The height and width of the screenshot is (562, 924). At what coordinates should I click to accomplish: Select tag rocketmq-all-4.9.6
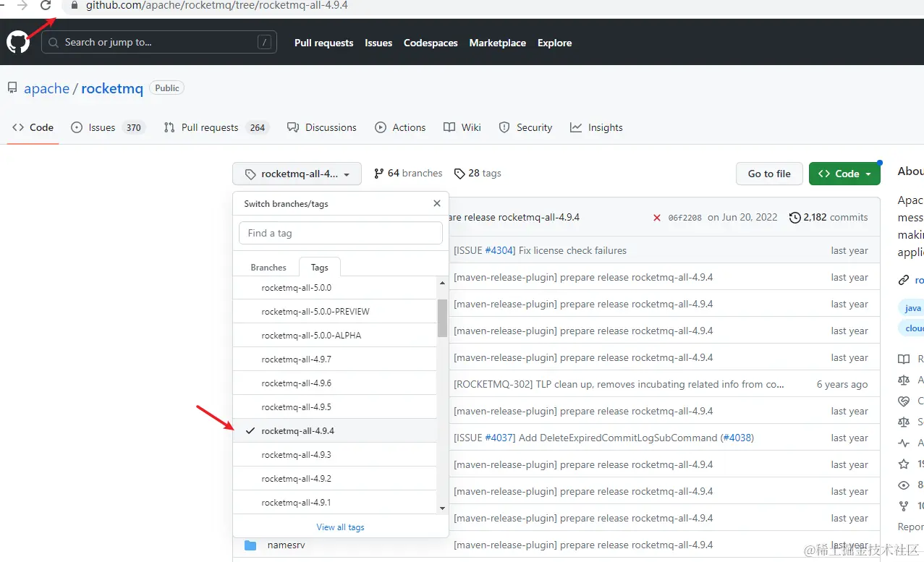335,383
